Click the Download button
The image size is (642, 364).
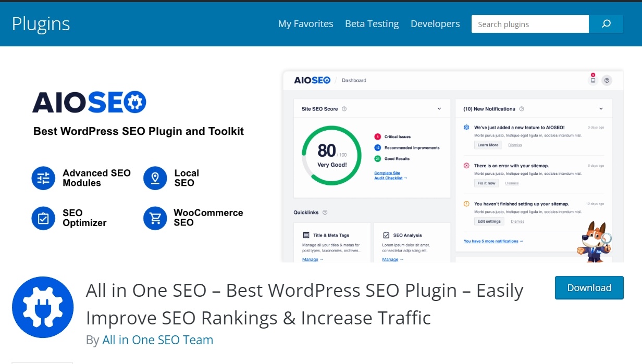(x=589, y=287)
